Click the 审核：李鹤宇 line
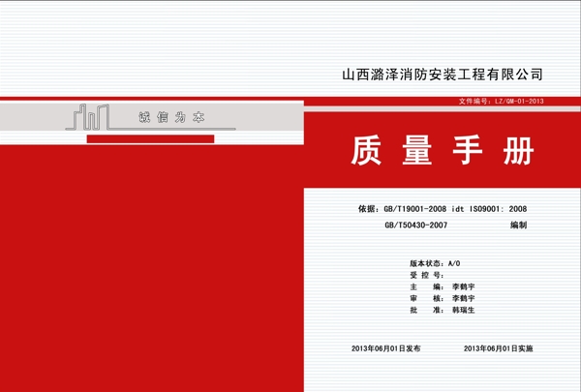The image size is (581, 392). tap(443, 298)
